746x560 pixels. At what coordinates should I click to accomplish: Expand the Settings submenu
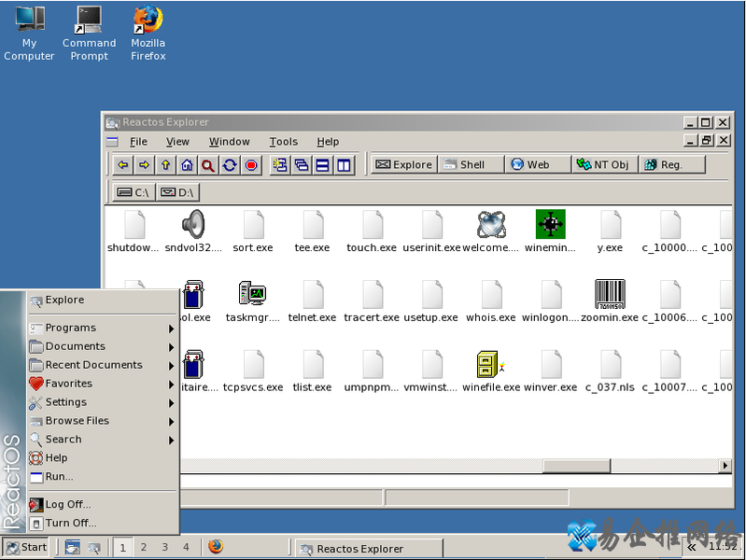[x=103, y=402]
